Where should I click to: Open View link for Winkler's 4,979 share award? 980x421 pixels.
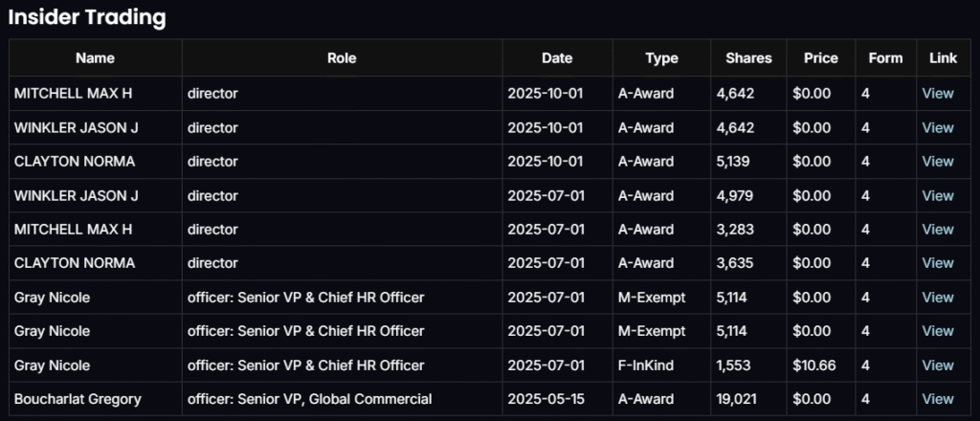point(937,195)
